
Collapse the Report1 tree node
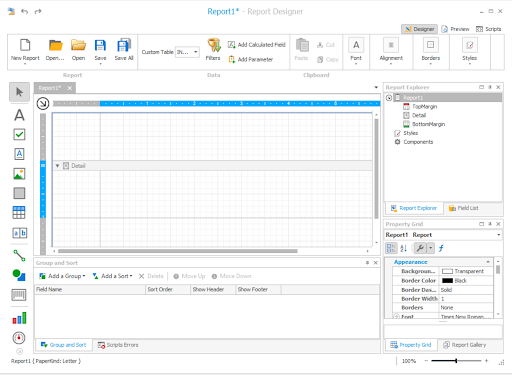(x=389, y=98)
